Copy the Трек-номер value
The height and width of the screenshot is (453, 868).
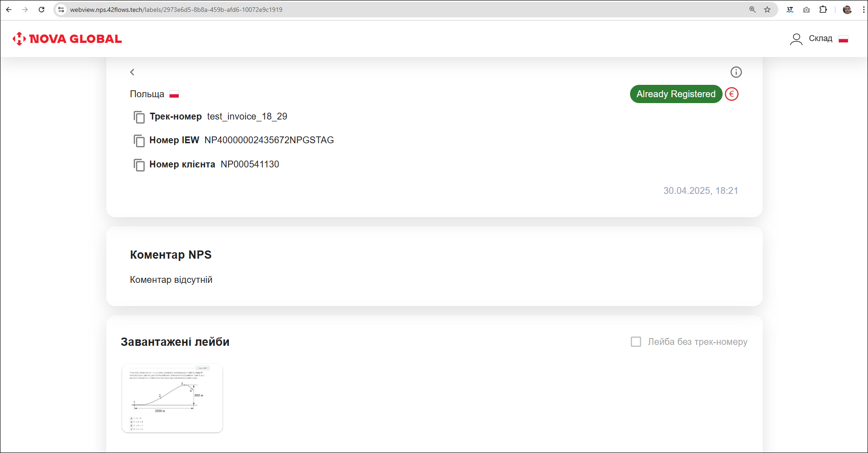pyautogui.click(x=139, y=117)
